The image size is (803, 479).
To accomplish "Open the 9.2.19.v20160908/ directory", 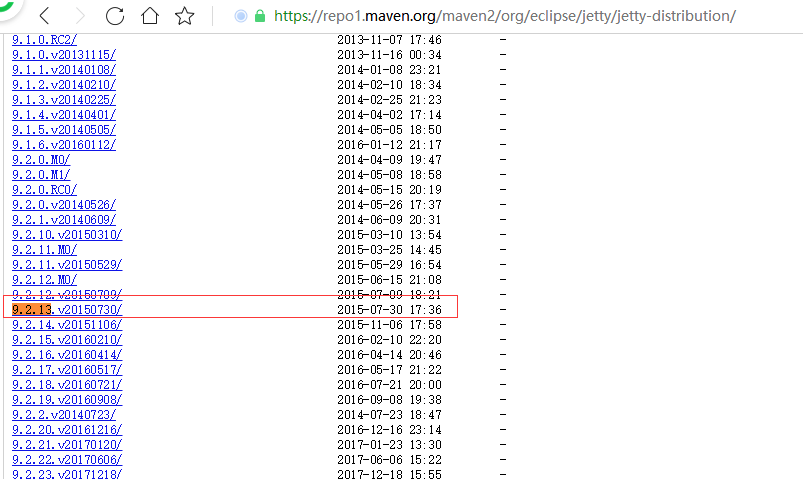I will (67, 400).
